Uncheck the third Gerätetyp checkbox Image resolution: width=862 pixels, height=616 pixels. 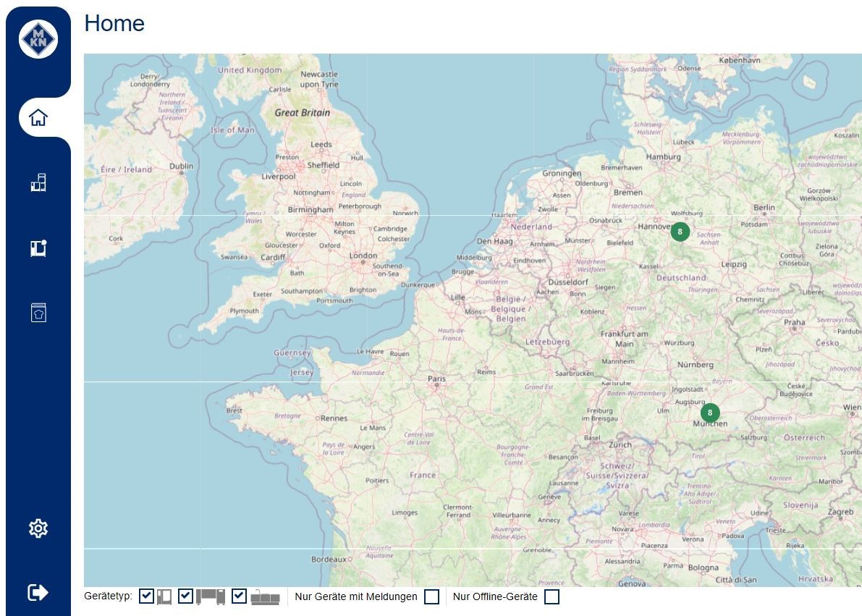(x=240, y=596)
